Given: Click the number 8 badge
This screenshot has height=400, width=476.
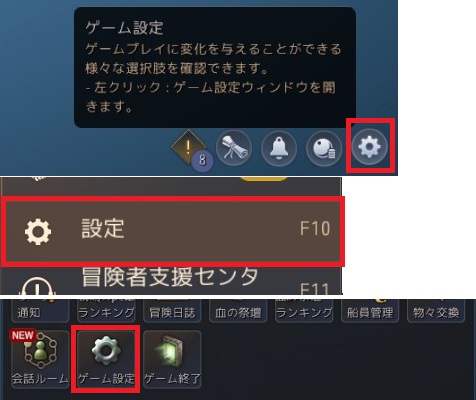Looking at the screenshot, I should point(202,160).
